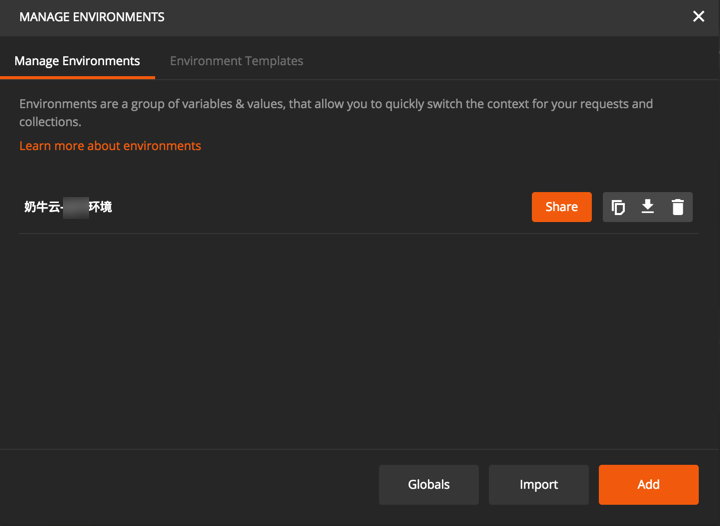Click the export arrow icon in environment row

click(x=647, y=207)
